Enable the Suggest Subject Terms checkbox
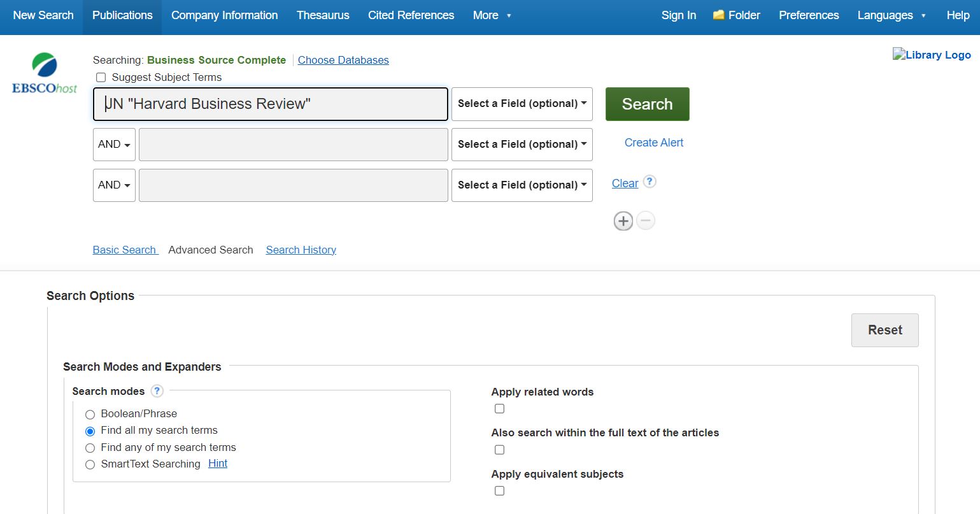 (x=101, y=77)
